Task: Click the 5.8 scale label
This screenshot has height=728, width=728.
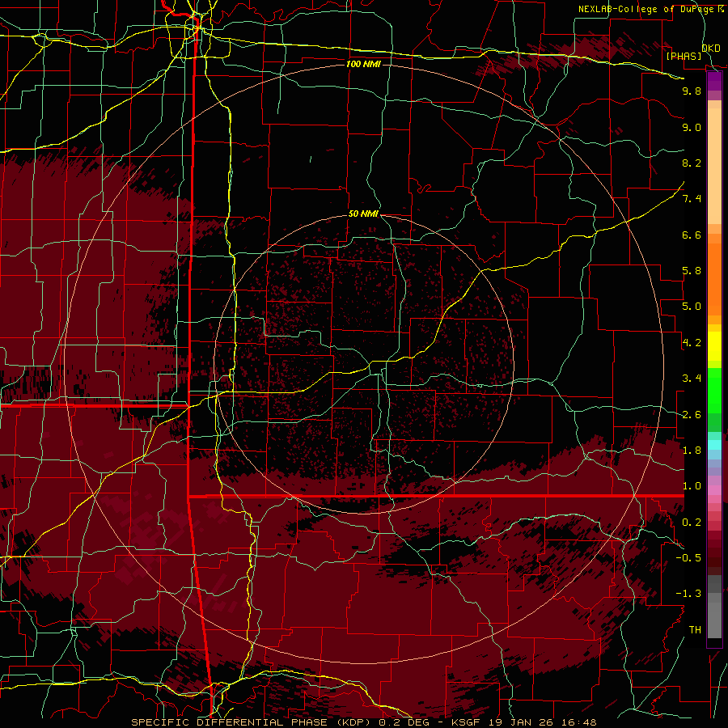Action: tap(692, 271)
